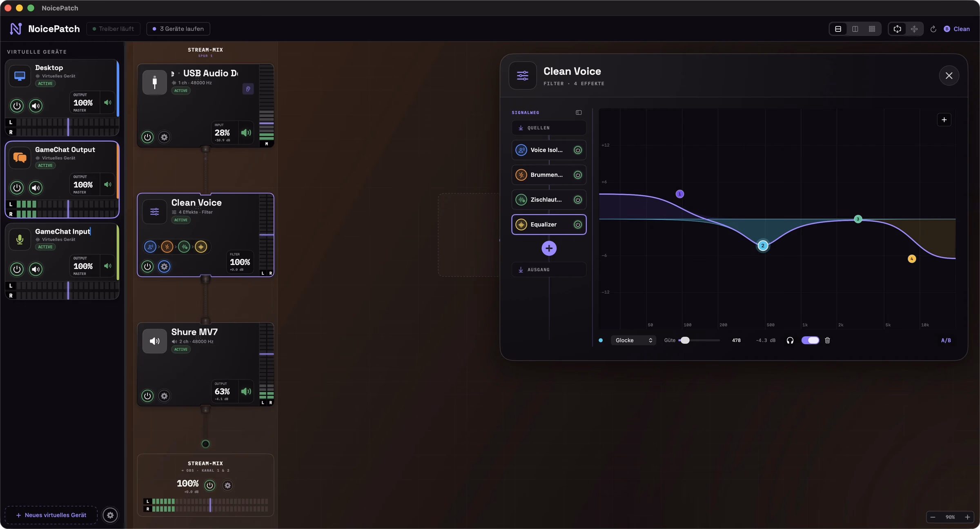Delete the EQ band with trash icon
This screenshot has width=980, height=529.
(827, 340)
